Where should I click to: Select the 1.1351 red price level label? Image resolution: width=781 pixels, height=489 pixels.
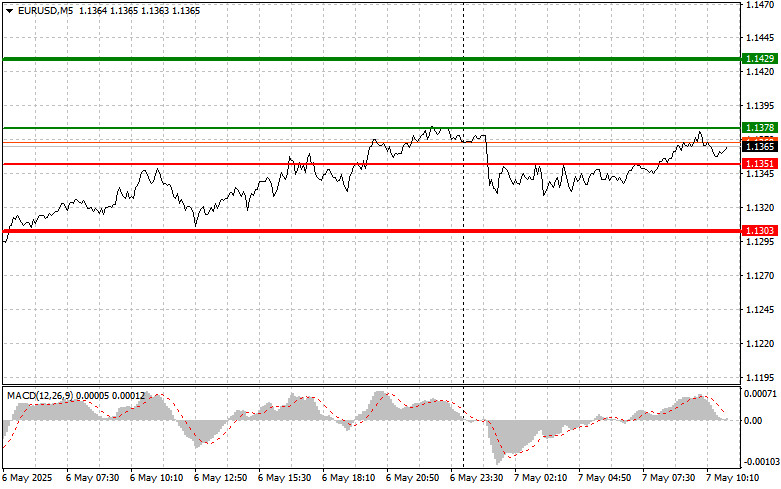pos(760,164)
